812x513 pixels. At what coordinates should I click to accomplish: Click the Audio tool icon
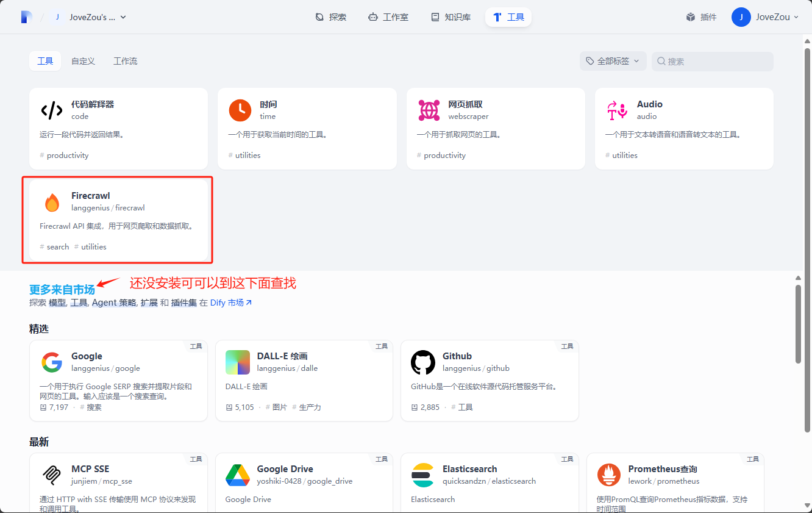617,110
